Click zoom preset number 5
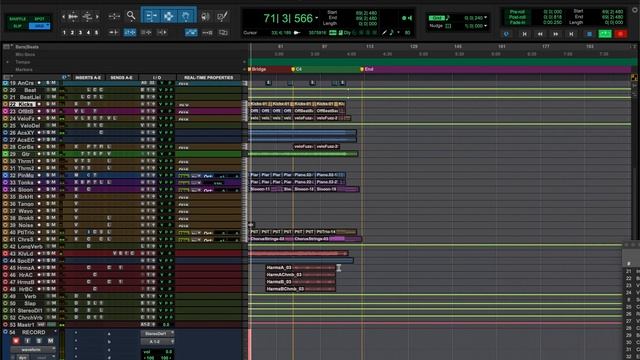640x360 pixels. [x=97, y=32]
